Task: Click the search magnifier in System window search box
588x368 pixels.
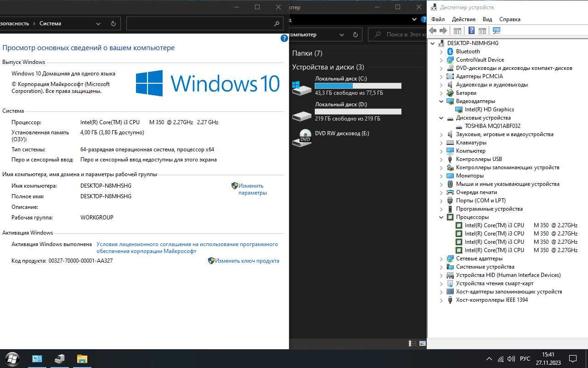Action: [277, 23]
